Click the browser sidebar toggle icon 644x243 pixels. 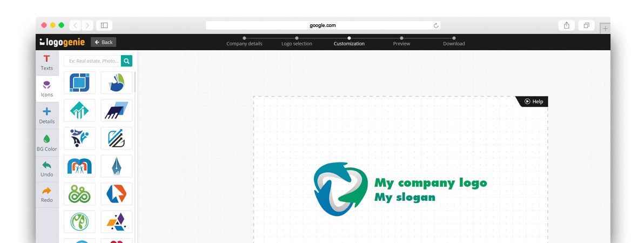coord(104,25)
